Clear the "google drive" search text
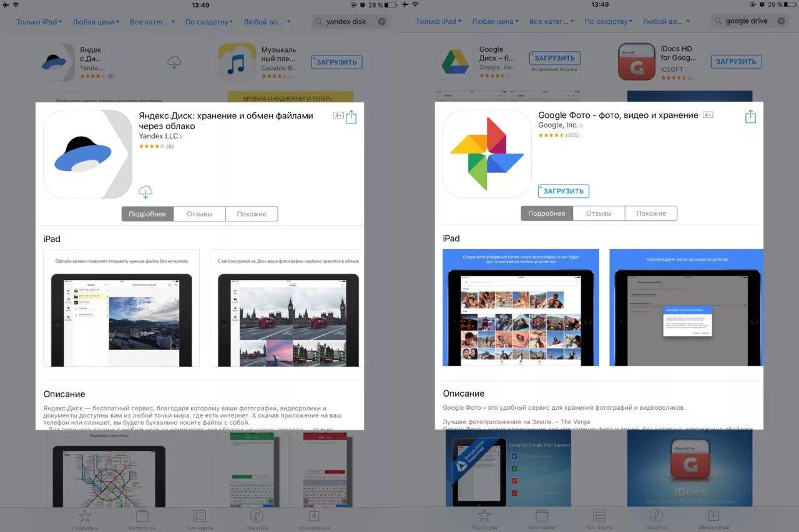Screen dimensions: 799x532 pyautogui.click(x=781, y=21)
